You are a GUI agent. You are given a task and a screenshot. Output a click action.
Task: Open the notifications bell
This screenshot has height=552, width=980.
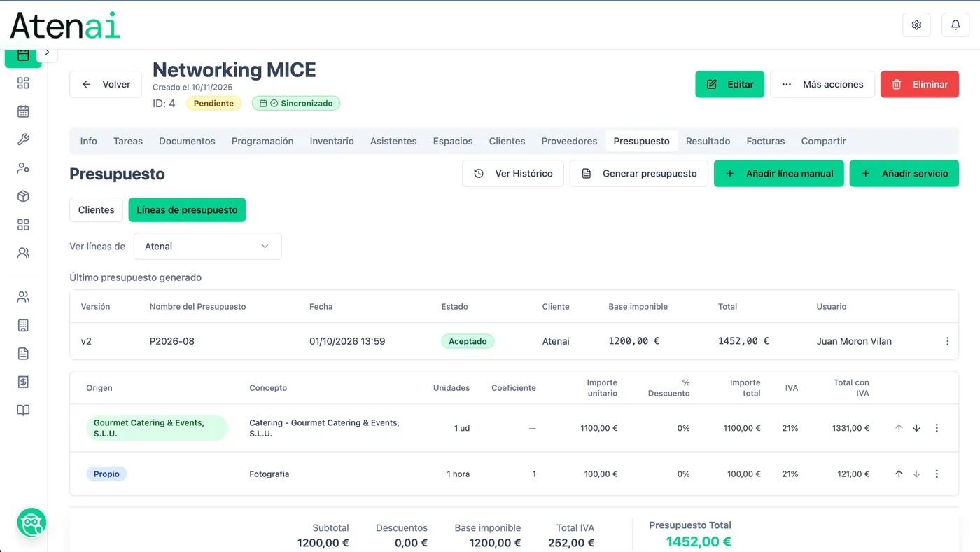955,25
